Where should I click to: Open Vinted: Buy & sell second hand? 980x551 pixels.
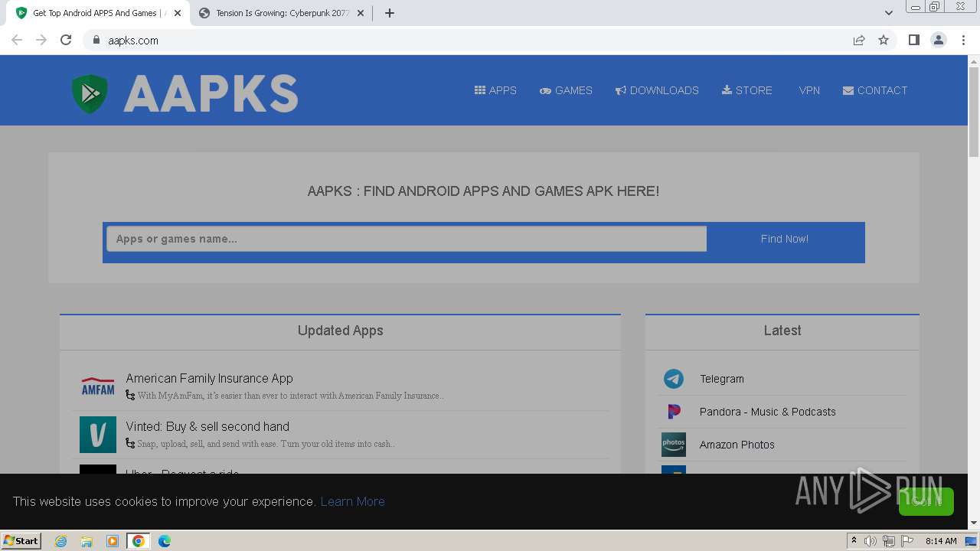tap(207, 426)
